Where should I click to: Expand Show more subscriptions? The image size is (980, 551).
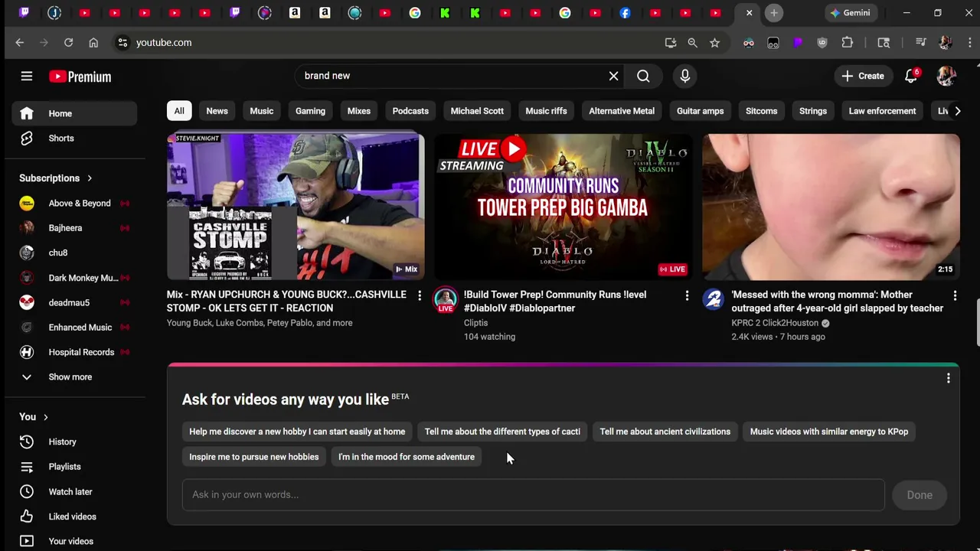pos(74,377)
